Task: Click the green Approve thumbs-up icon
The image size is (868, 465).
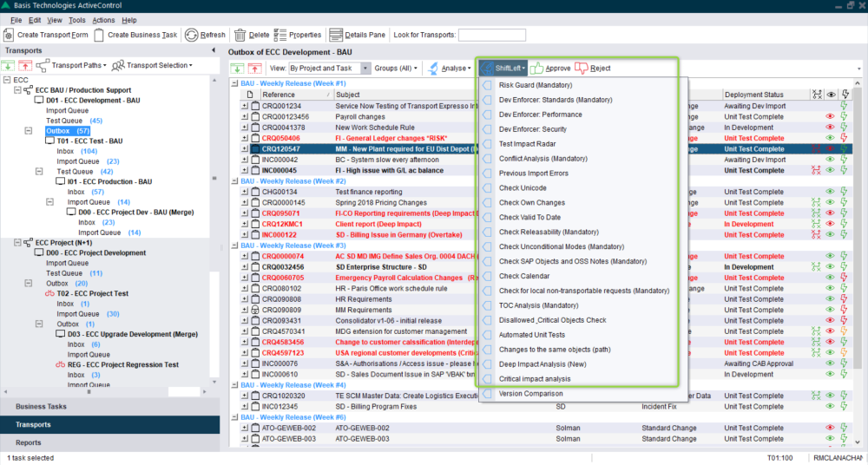Action: point(536,68)
